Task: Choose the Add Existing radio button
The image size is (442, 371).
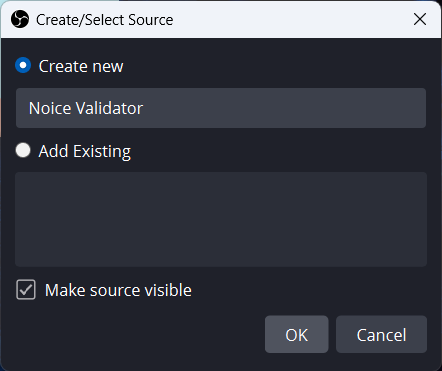Action: 23,150
